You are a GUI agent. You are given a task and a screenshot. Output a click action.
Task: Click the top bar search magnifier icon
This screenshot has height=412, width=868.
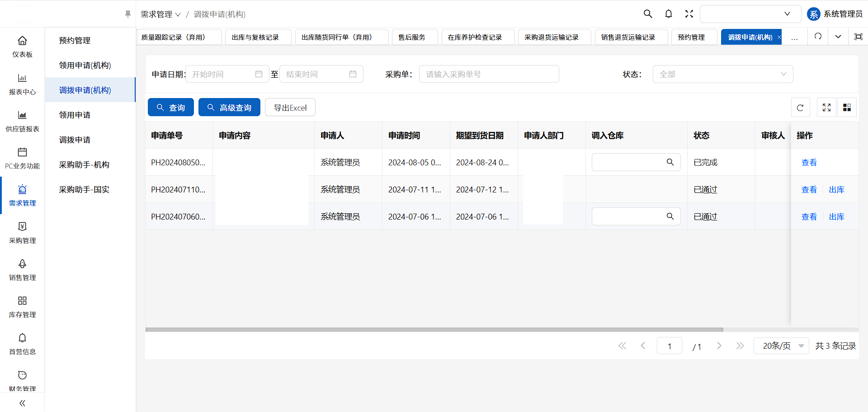pos(648,14)
